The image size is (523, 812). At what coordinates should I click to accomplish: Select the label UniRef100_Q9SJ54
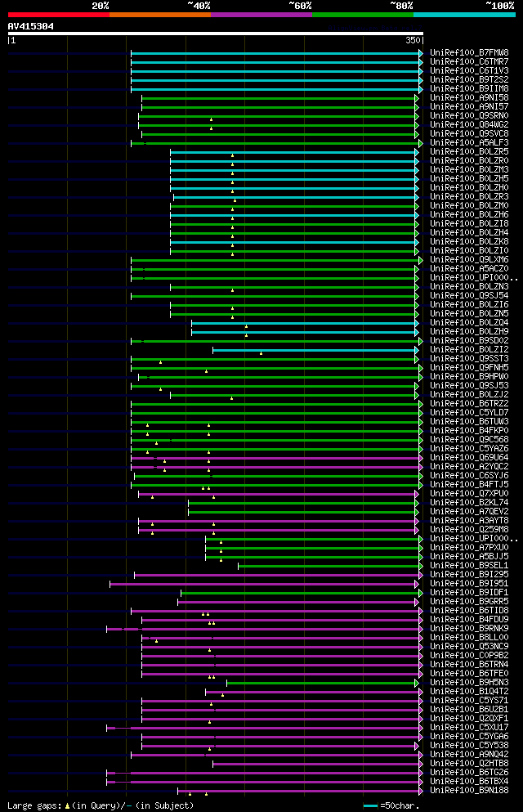469,296
